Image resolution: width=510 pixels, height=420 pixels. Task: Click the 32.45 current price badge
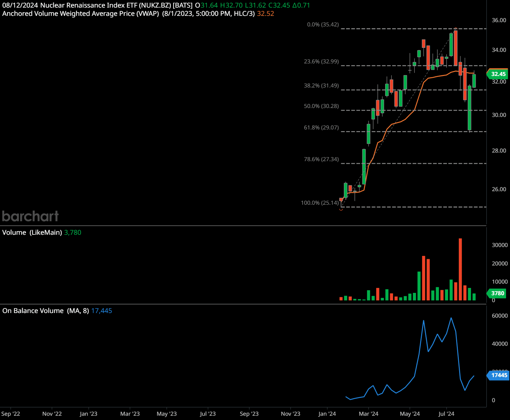(497, 74)
